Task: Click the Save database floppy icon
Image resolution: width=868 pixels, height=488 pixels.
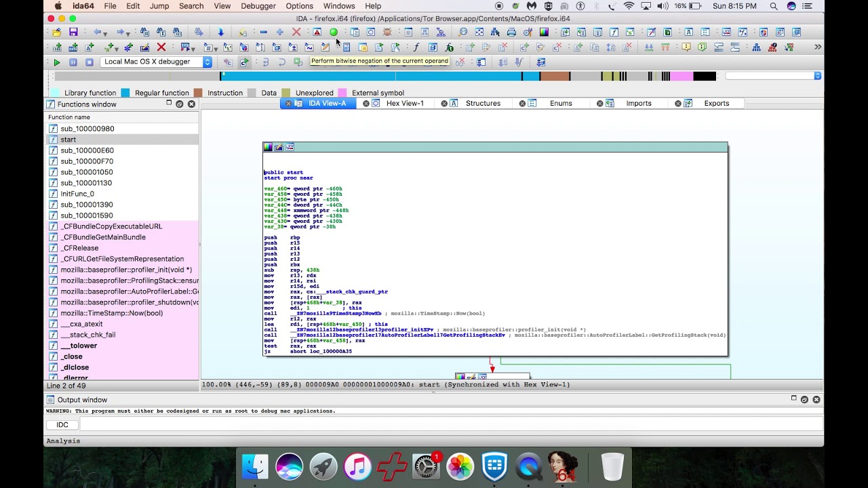Action: [x=73, y=32]
